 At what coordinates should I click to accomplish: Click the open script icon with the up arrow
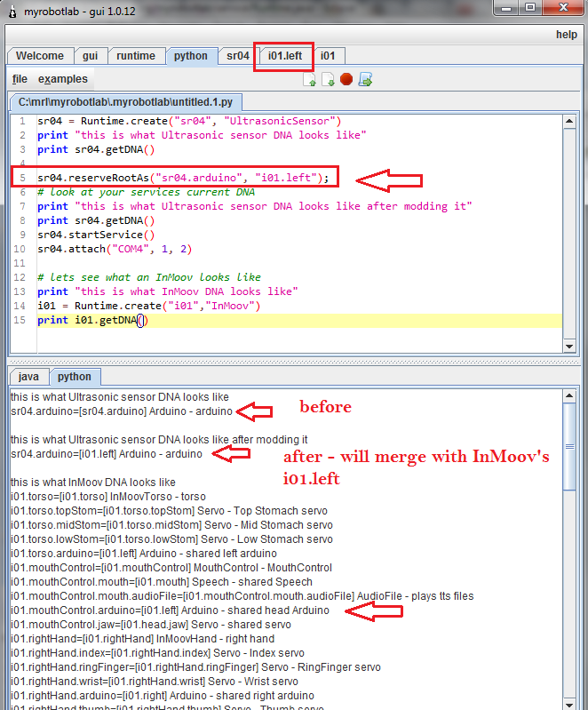tap(310, 80)
